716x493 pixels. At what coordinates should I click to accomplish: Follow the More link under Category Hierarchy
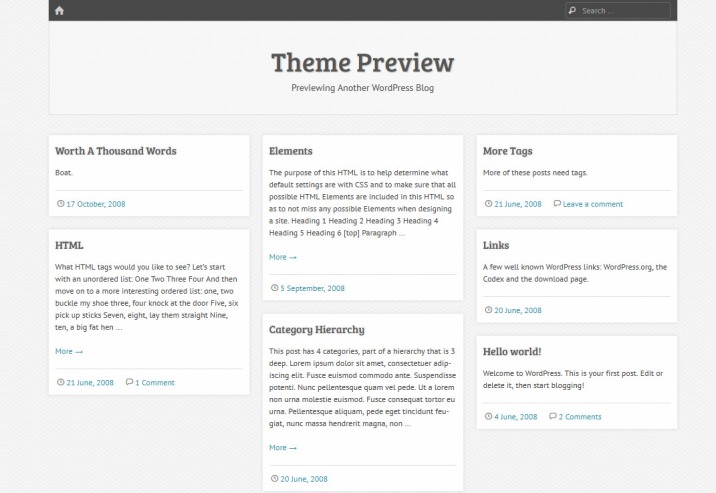283,447
